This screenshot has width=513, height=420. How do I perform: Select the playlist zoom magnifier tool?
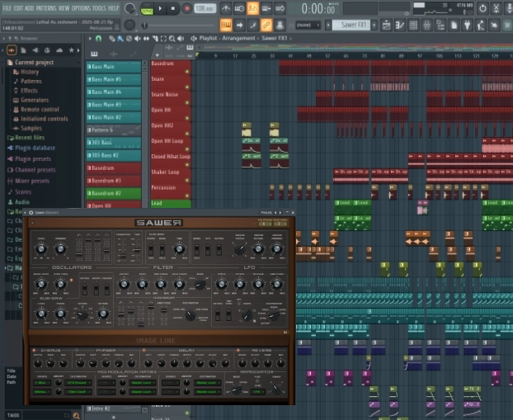172,39
